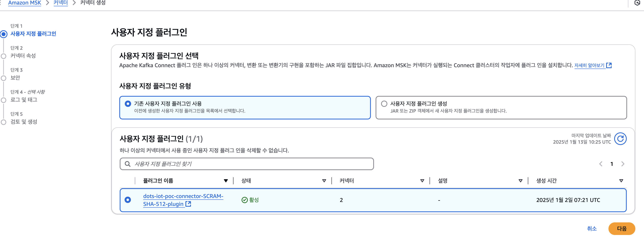Click the 취소 cancel link
644x244 pixels.
[592, 228]
